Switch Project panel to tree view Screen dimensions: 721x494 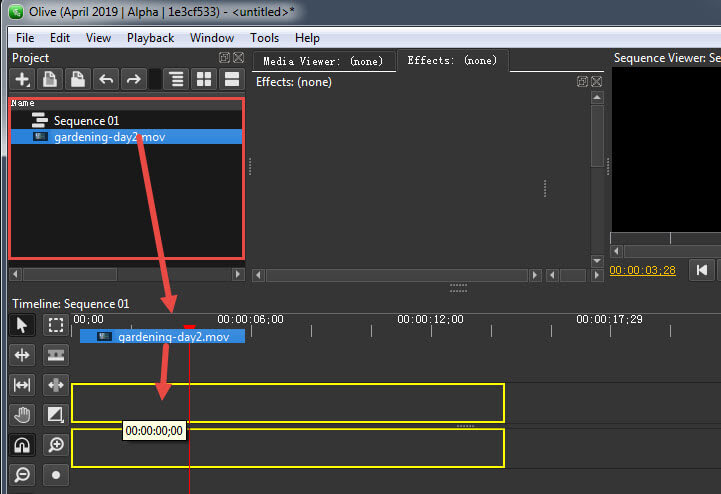[x=176, y=80]
